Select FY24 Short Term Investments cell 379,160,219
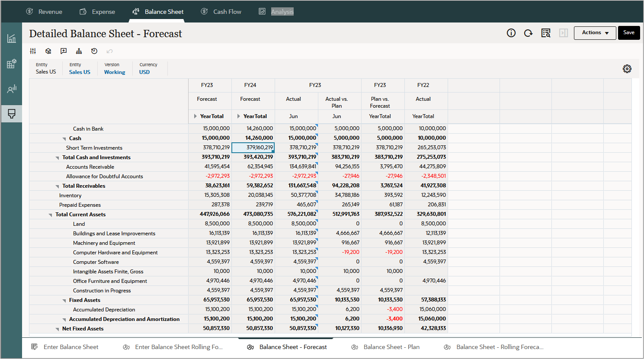Screen dimensions: 644x359 [x=253, y=147]
